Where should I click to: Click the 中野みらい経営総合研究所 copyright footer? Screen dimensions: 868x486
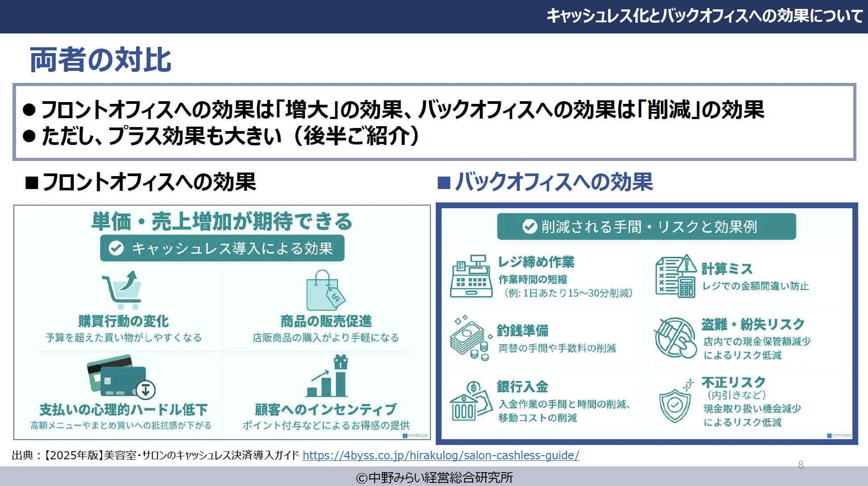[434, 478]
